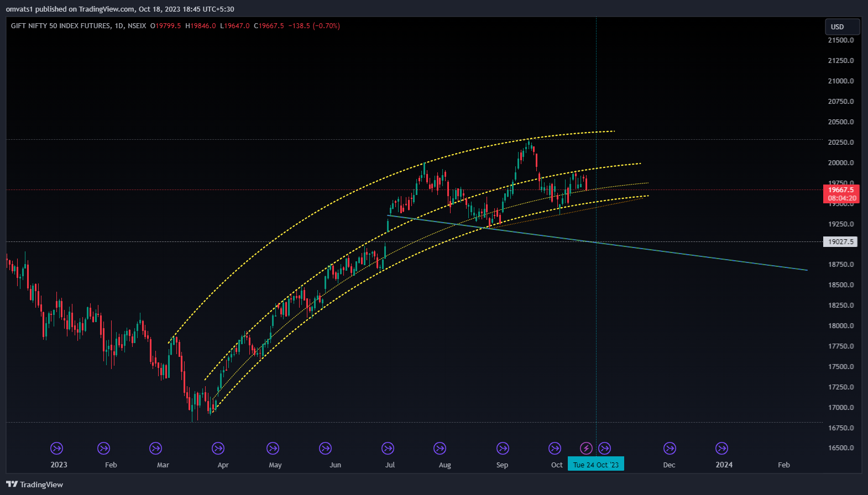Viewport: 868px width, 495px height.
Task: Open the event icon right of the lightning icon
Action: [x=604, y=448]
